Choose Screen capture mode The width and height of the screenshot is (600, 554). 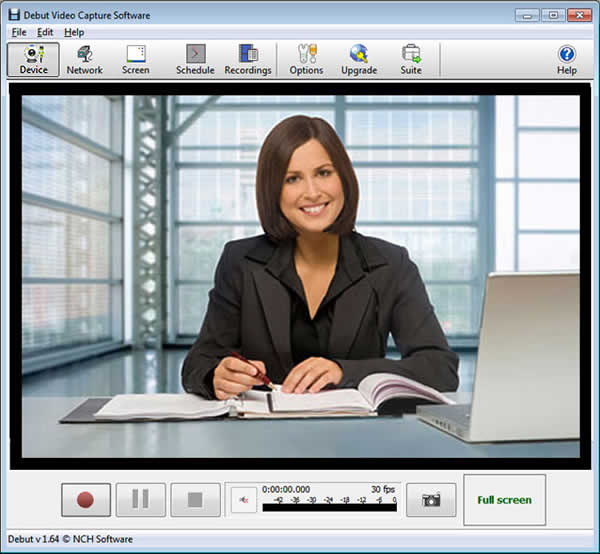pos(136,59)
